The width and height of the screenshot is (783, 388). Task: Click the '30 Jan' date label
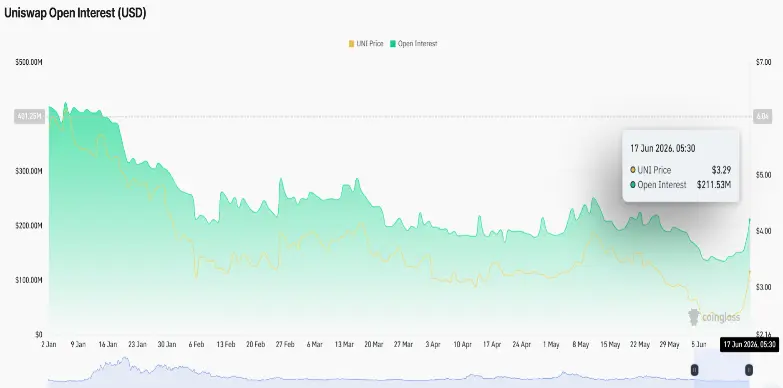(x=167, y=345)
